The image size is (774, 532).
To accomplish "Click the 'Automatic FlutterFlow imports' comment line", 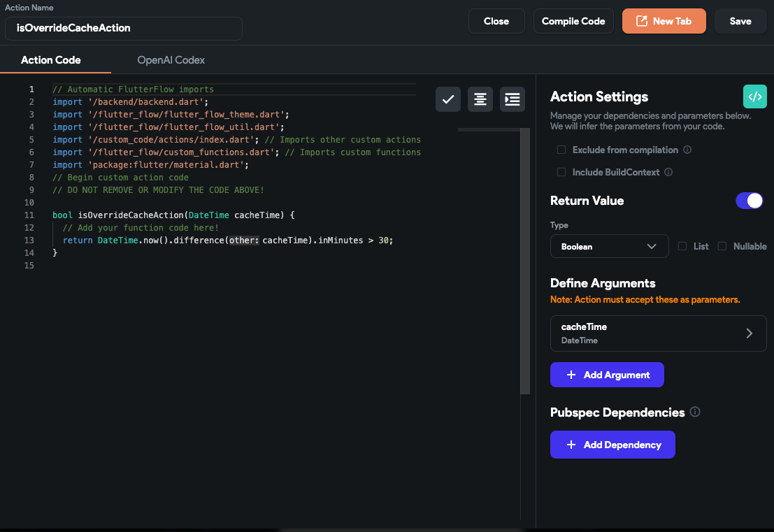I will [134, 89].
